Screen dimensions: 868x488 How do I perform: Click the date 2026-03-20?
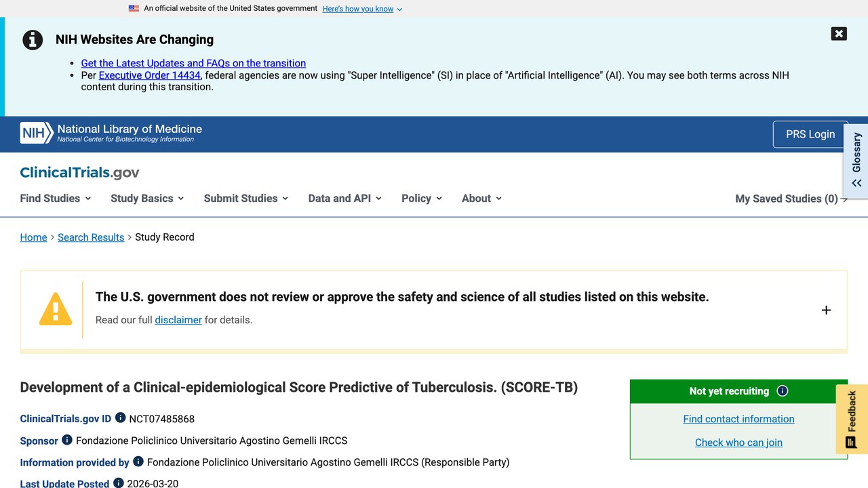tap(153, 483)
